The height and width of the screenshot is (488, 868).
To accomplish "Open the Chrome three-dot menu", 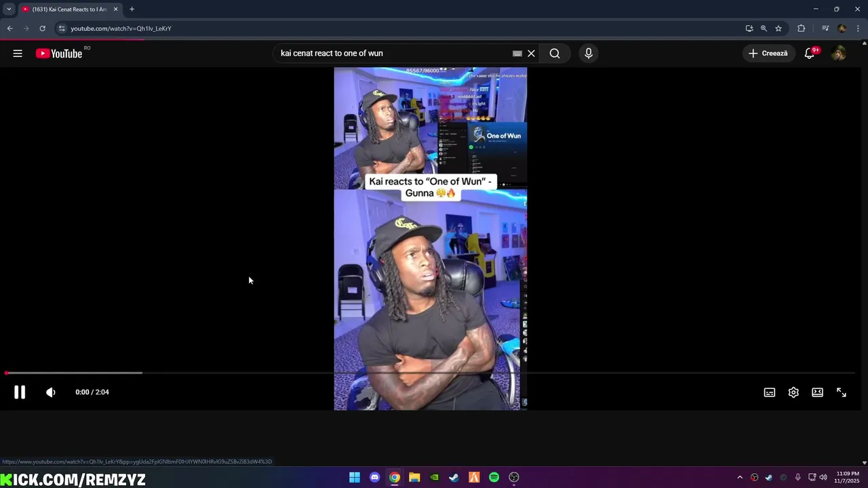I will [x=858, y=28].
